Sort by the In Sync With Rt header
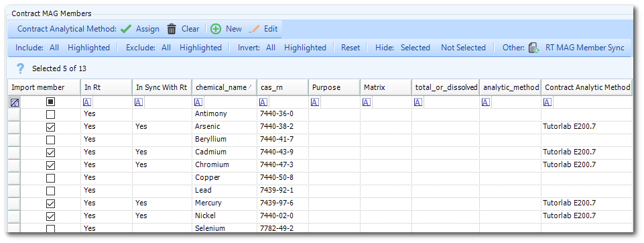Viewport: 644px width, 243px height. coord(162,87)
